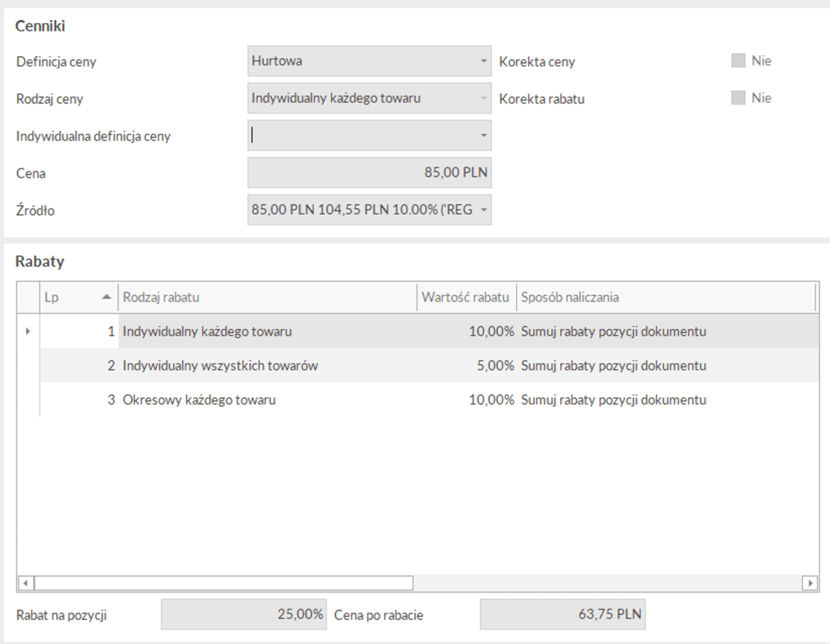
Task: Click the Wartość rabatu column header
Action: pos(466,298)
